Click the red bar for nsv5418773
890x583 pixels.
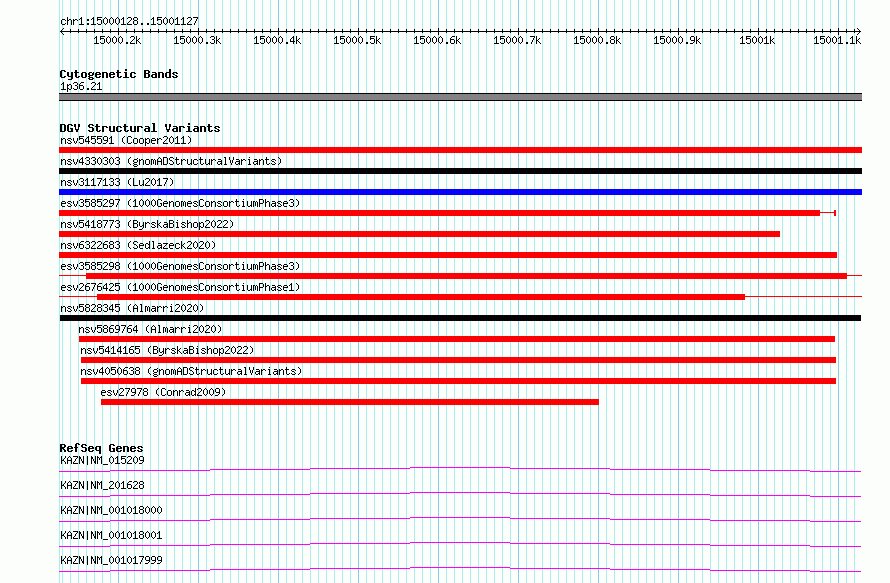pos(419,234)
